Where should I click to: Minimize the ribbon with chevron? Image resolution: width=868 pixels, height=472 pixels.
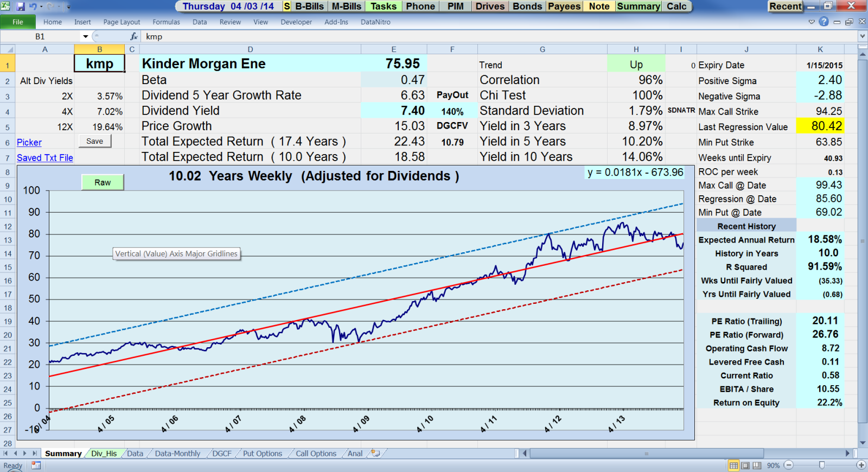[812, 22]
